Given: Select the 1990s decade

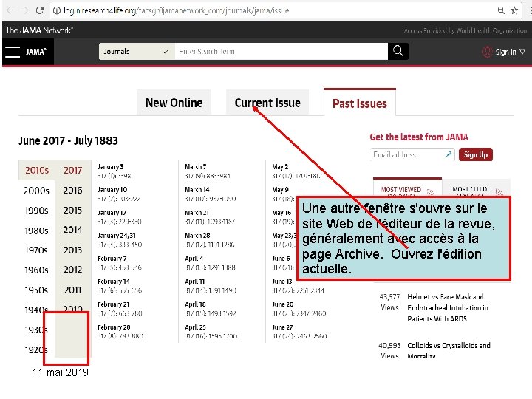Looking at the screenshot, I should click(x=37, y=211).
